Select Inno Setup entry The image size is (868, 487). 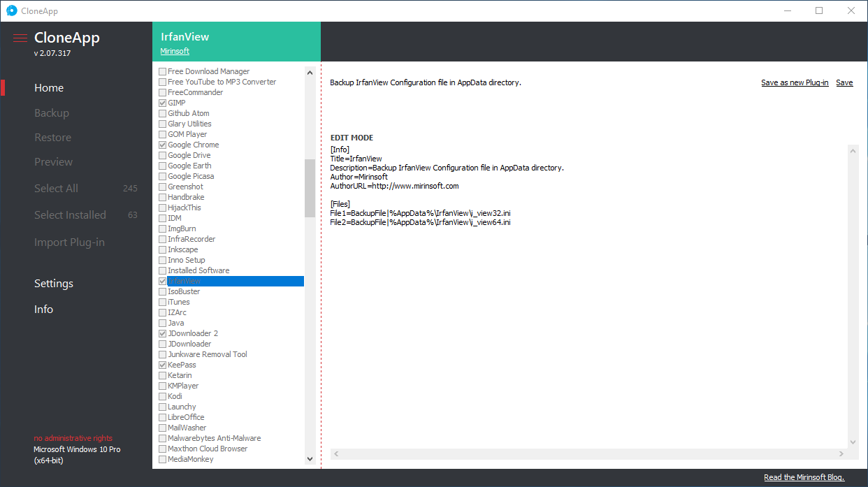187,260
